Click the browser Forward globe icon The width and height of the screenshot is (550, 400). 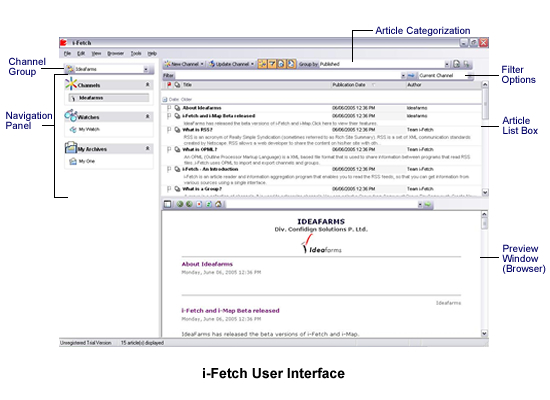click(189, 204)
